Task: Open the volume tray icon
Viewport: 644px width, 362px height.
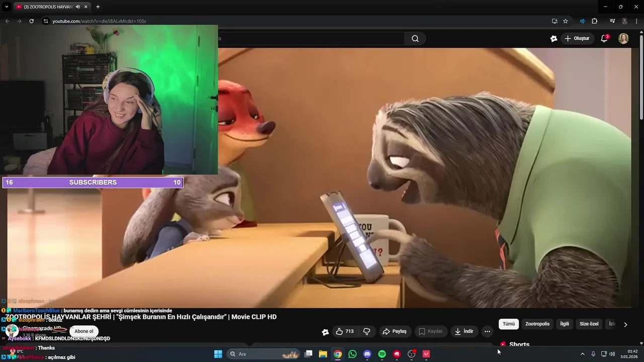Action: (x=612, y=354)
